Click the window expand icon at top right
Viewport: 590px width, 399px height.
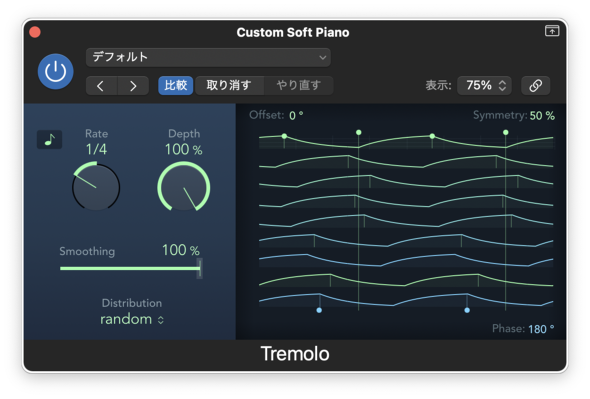(552, 31)
